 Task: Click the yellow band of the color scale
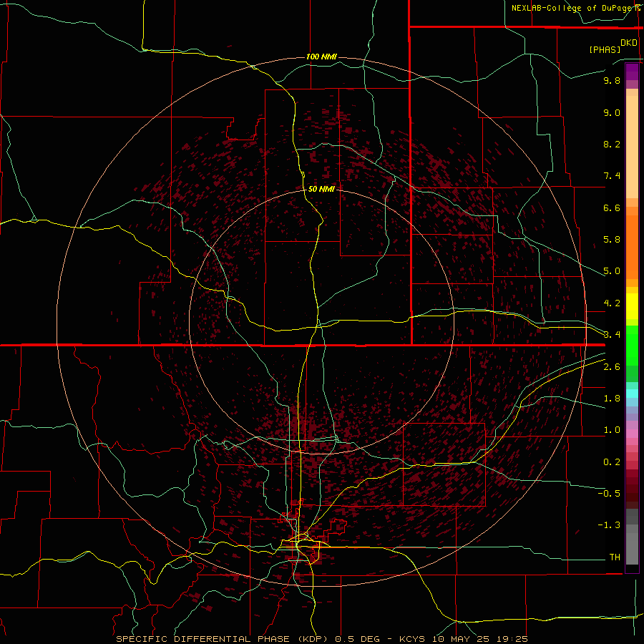coord(632,306)
